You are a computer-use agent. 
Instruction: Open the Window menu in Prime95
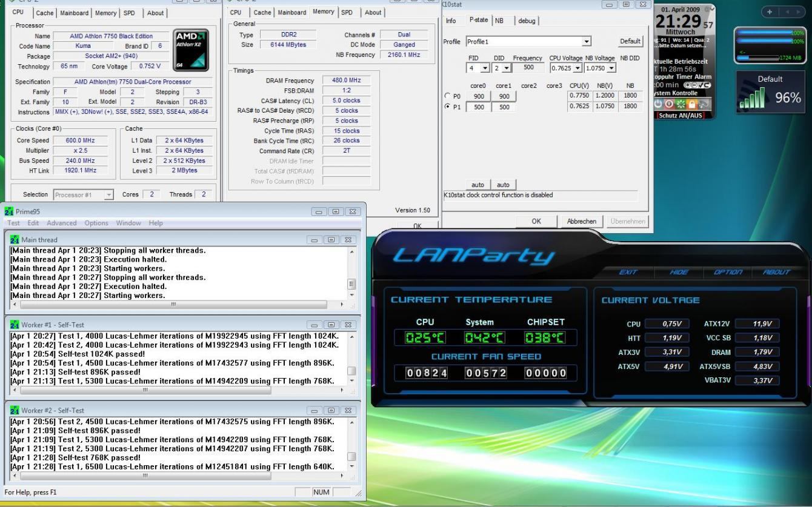pos(128,223)
